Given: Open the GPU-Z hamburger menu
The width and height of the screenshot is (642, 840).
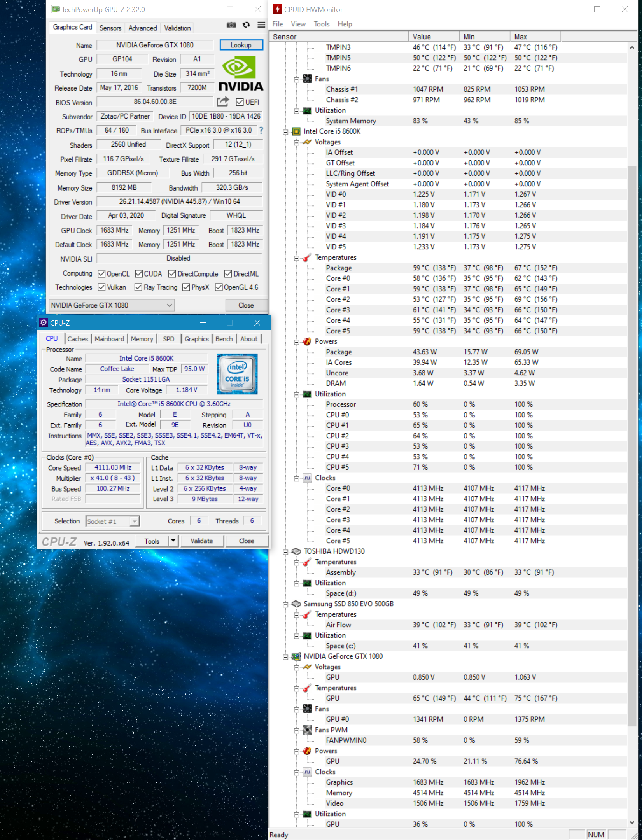Looking at the screenshot, I should click(x=261, y=25).
